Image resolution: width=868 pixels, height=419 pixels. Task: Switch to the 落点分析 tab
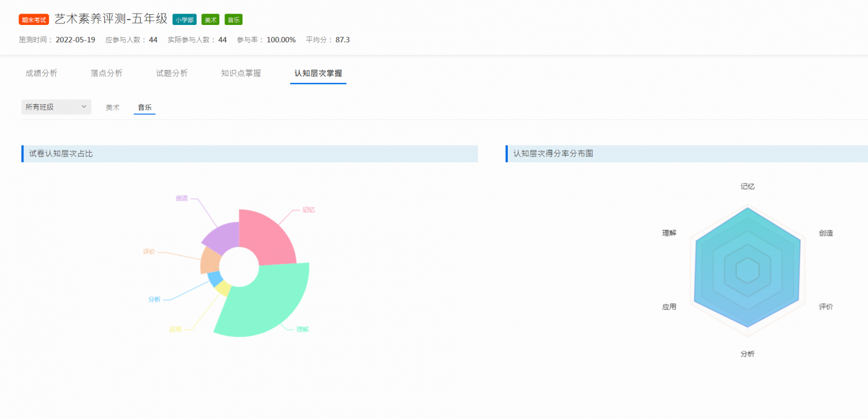click(x=106, y=73)
